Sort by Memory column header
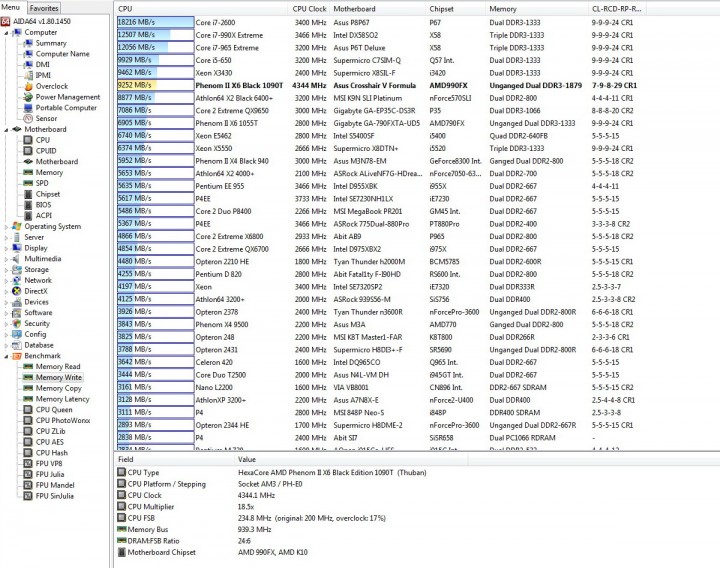This screenshot has width=720, height=568. pos(537,9)
